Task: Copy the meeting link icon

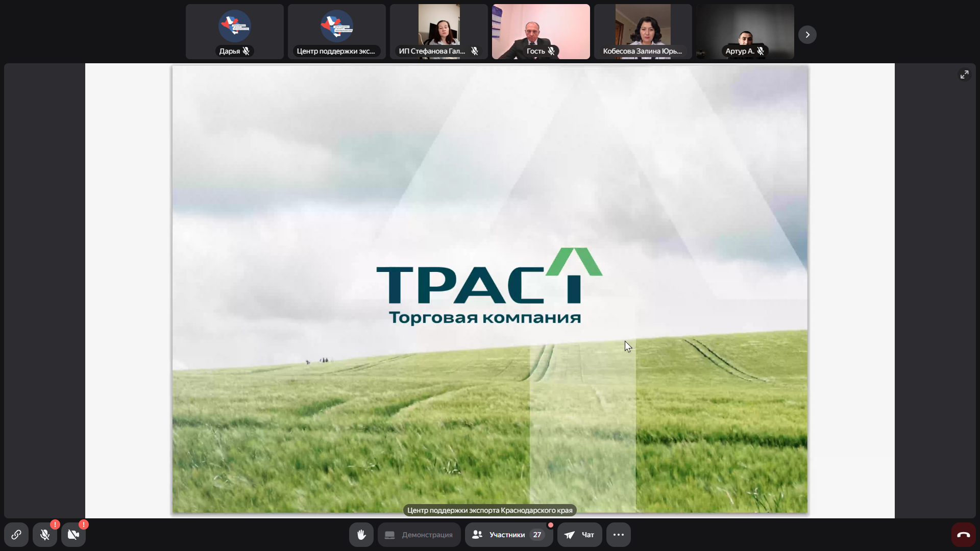Action: point(16,535)
